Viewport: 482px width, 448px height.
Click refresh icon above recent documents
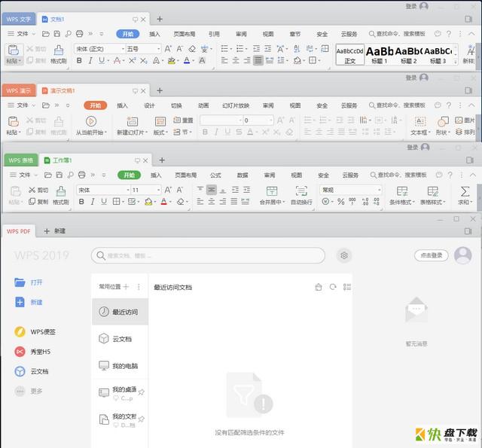click(333, 287)
